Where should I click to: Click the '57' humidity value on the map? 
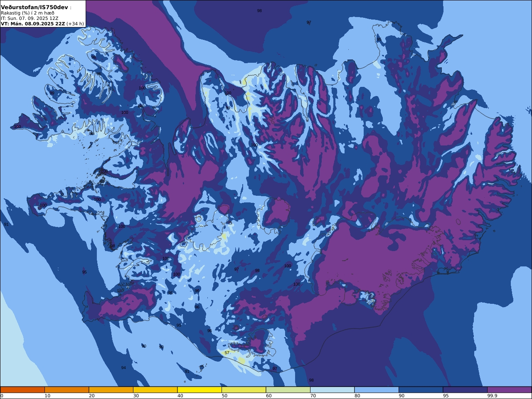click(x=227, y=353)
